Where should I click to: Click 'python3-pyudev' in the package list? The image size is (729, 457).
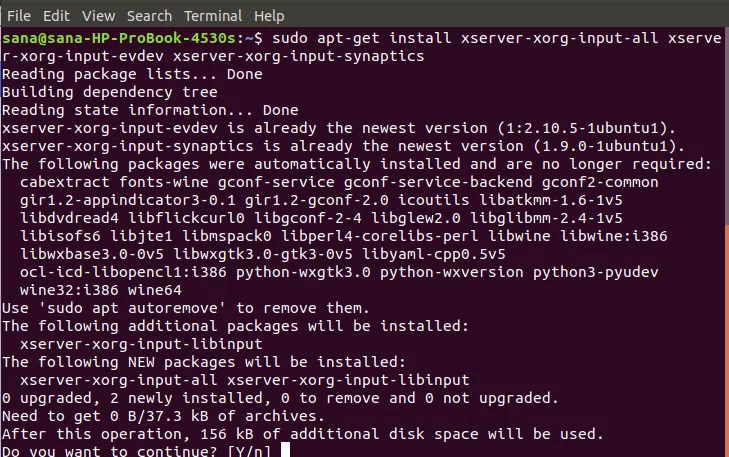tap(596, 272)
